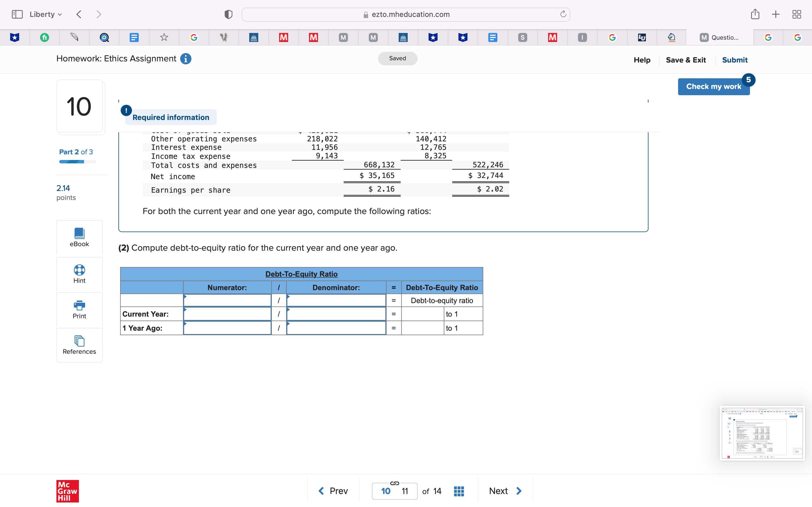This screenshot has height=507, width=812.
Task: Click the link icon above page number 10
Action: tap(394, 483)
